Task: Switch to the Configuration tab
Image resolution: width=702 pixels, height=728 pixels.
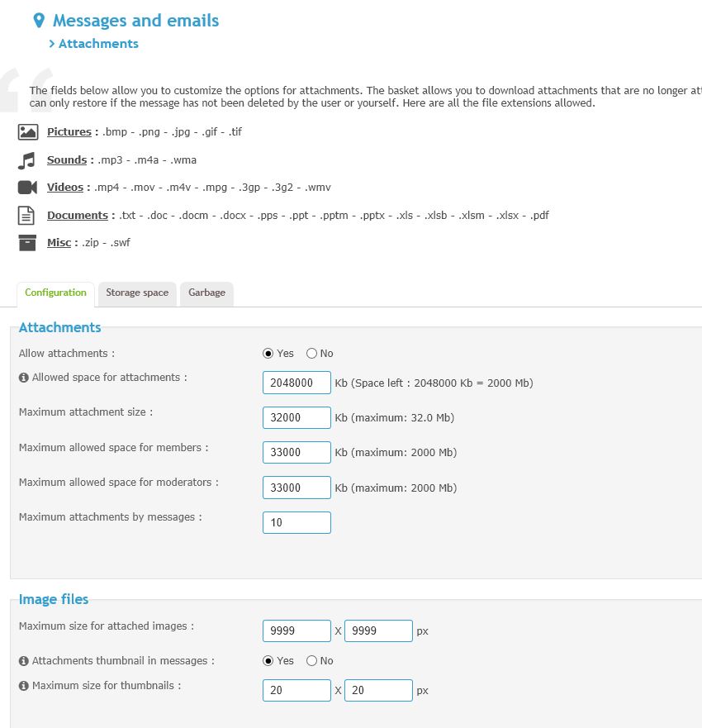Action: [55, 294]
